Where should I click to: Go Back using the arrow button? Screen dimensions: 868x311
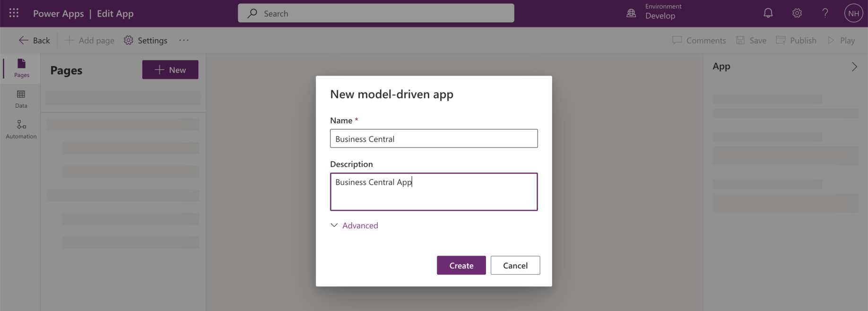34,40
